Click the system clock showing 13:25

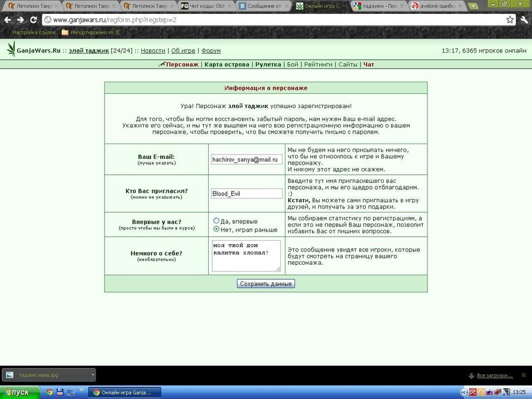pos(519,392)
